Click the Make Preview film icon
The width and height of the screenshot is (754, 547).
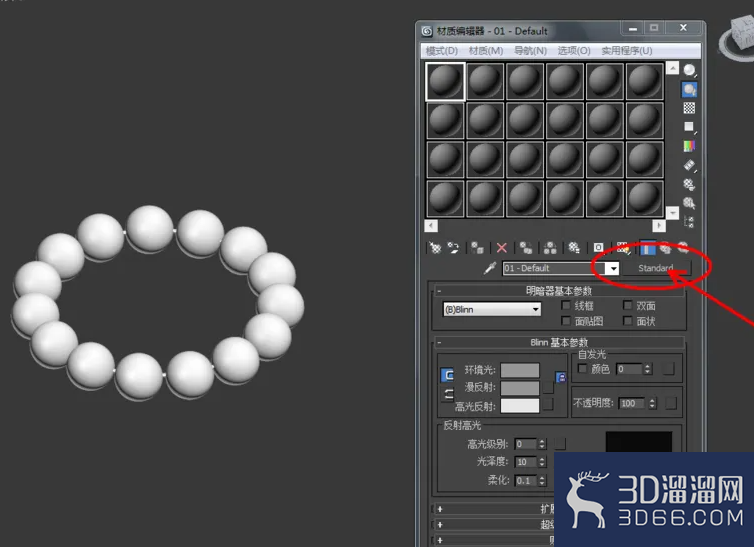[x=690, y=165]
